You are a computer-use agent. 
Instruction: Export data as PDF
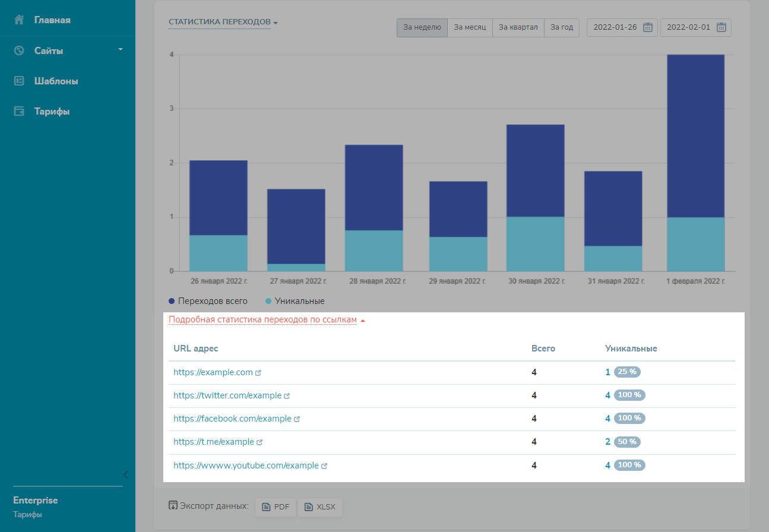point(276,507)
